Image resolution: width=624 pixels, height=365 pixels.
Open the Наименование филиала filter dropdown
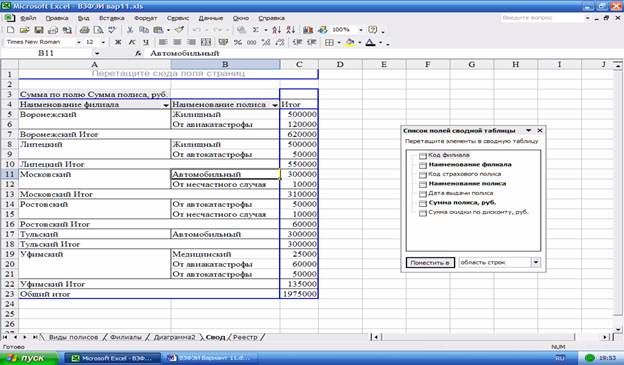click(166, 105)
